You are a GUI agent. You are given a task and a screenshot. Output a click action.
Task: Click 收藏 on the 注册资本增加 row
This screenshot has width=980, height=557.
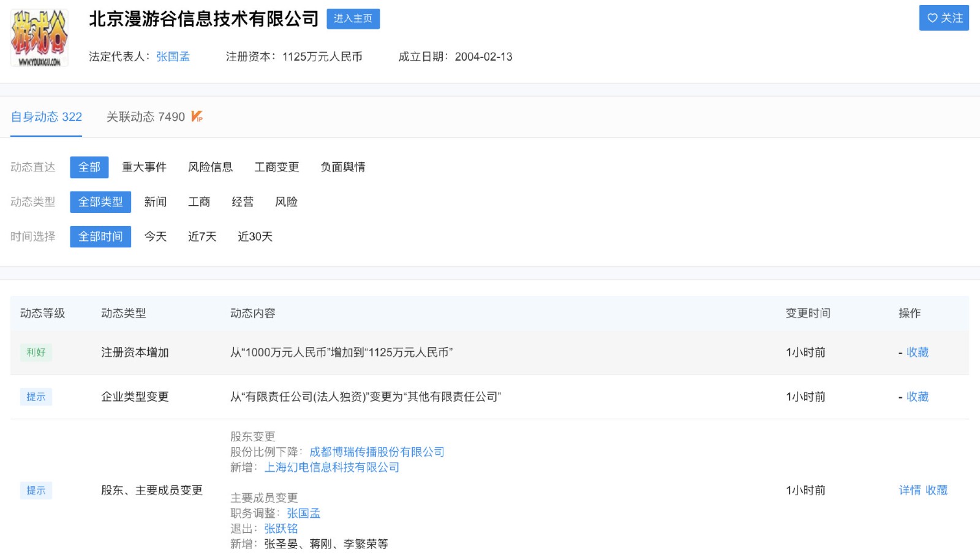[x=918, y=353]
